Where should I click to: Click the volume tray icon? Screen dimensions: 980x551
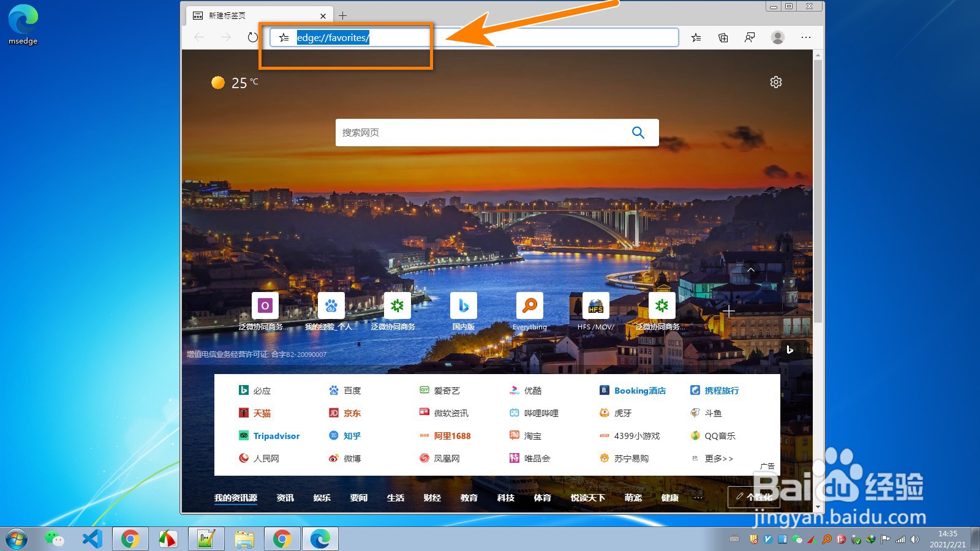pos(914,539)
